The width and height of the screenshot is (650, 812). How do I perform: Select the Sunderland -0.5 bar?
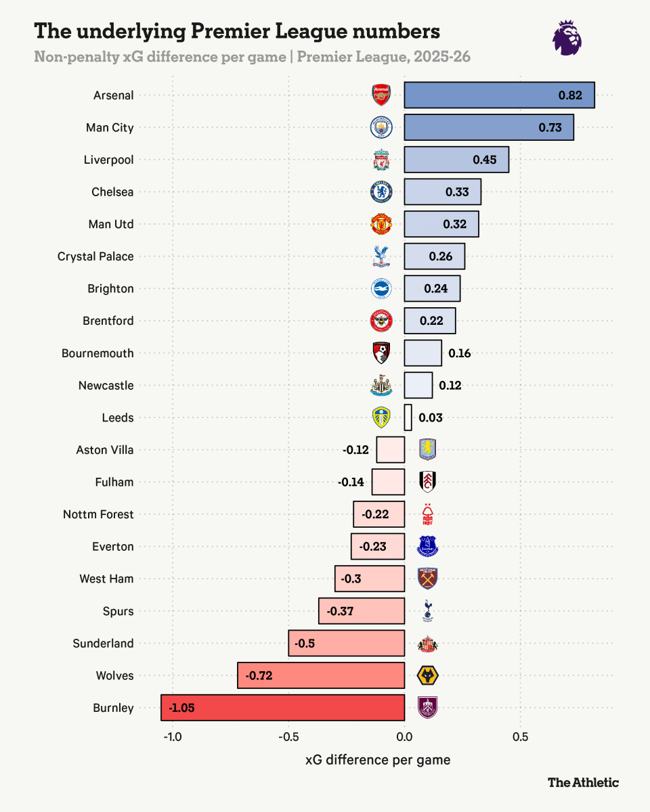pos(347,644)
